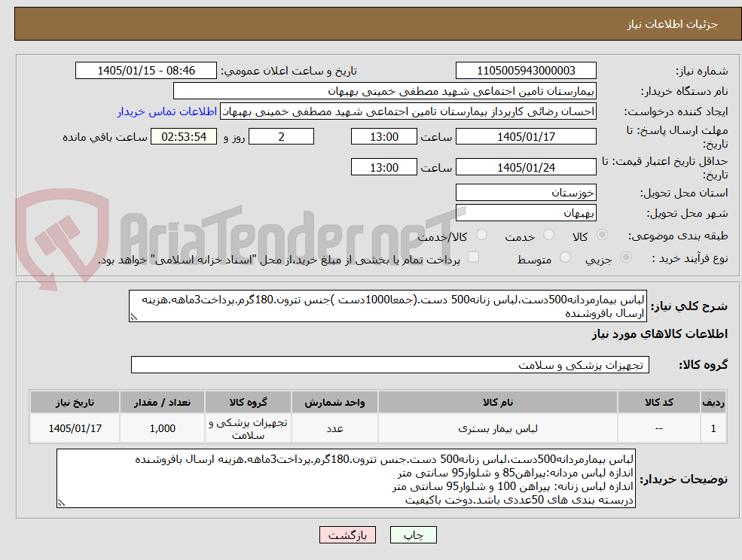Click the response deadline hour 13:00 field

383,137
